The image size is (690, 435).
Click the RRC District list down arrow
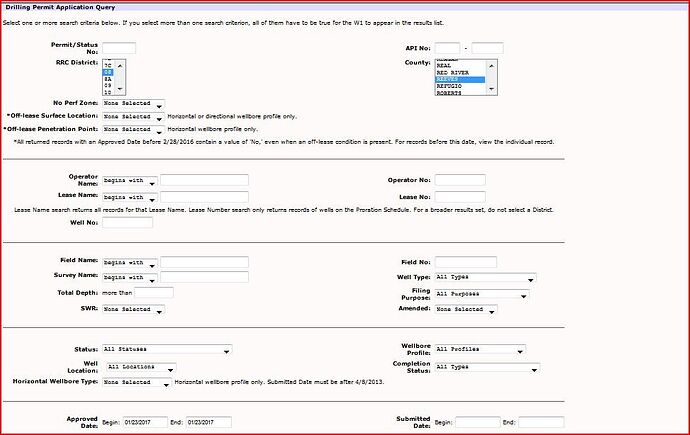coord(120,89)
